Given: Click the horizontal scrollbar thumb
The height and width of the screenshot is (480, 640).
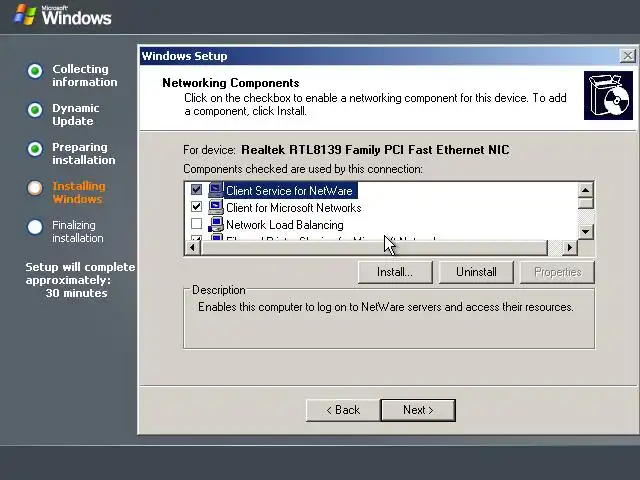Looking at the screenshot, I should pos(373,247).
